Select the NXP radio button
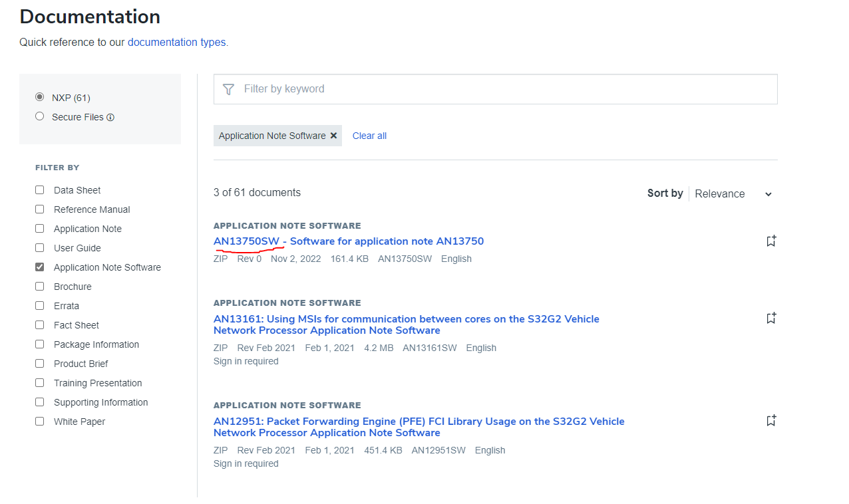 click(x=40, y=97)
